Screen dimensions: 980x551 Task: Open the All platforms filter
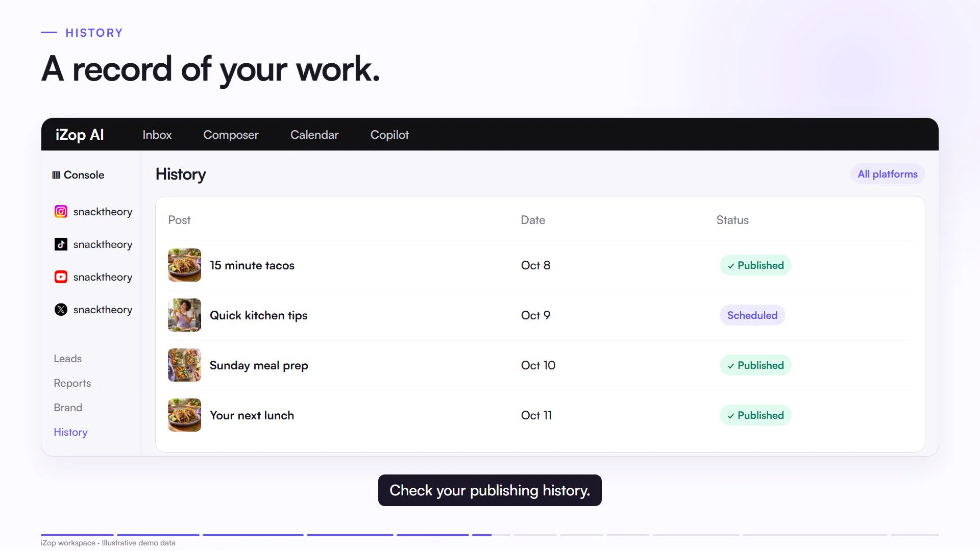coord(888,174)
